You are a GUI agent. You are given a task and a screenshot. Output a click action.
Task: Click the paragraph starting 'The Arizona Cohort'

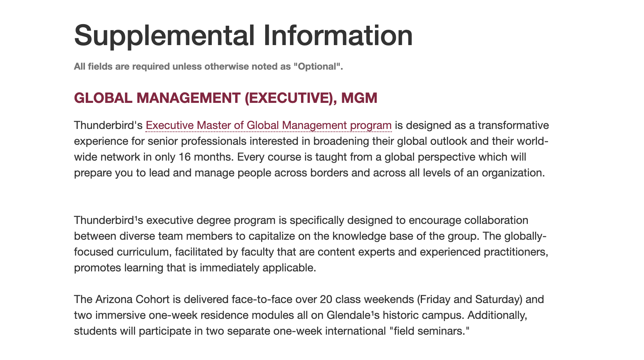tap(309, 315)
